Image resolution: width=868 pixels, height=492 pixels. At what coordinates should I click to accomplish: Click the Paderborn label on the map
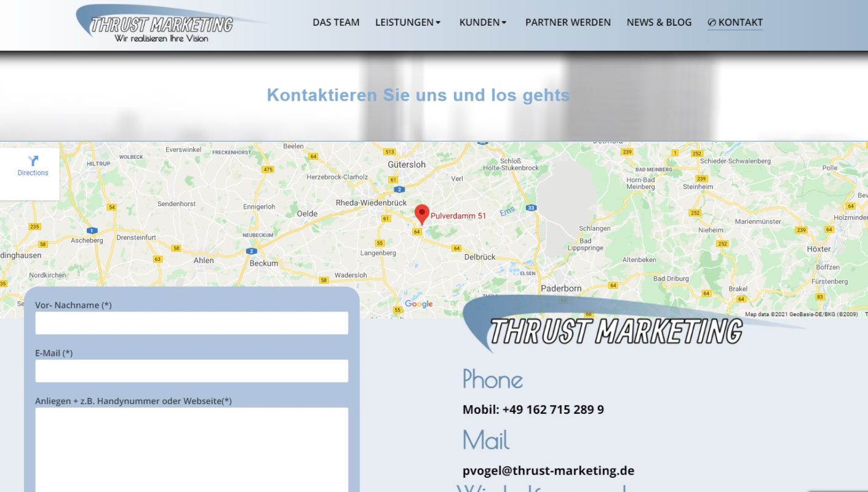tap(561, 288)
